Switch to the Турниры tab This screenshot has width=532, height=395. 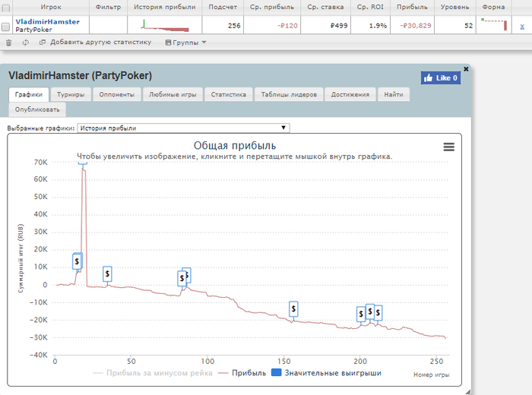tap(71, 95)
